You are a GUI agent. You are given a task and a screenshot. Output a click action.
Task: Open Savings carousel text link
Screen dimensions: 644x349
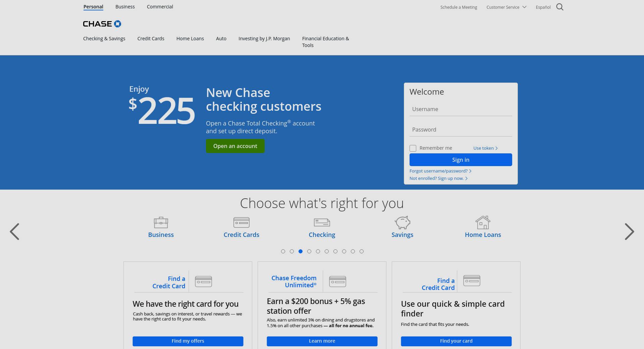[x=402, y=235]
